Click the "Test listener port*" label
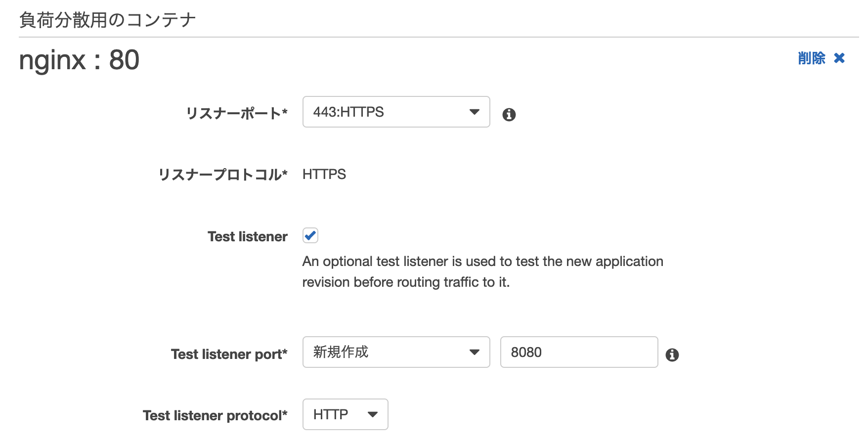 [x=229, y=354]
